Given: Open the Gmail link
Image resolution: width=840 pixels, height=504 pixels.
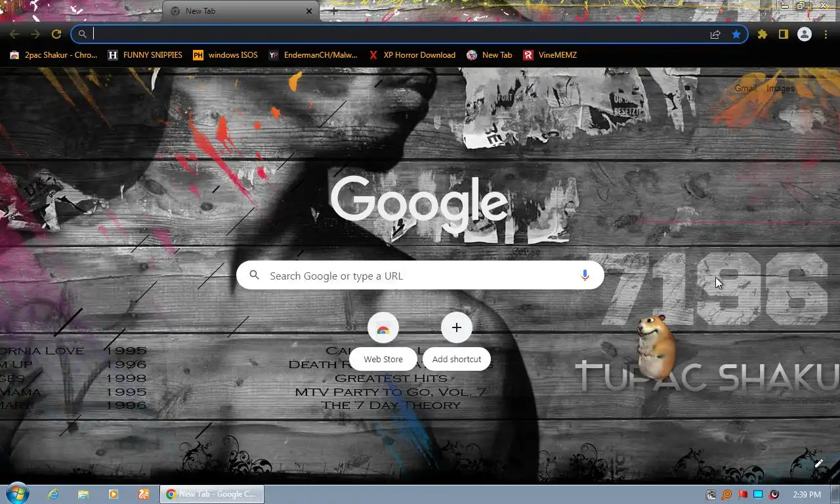Looking at the screenshot, I should (745, 88).
